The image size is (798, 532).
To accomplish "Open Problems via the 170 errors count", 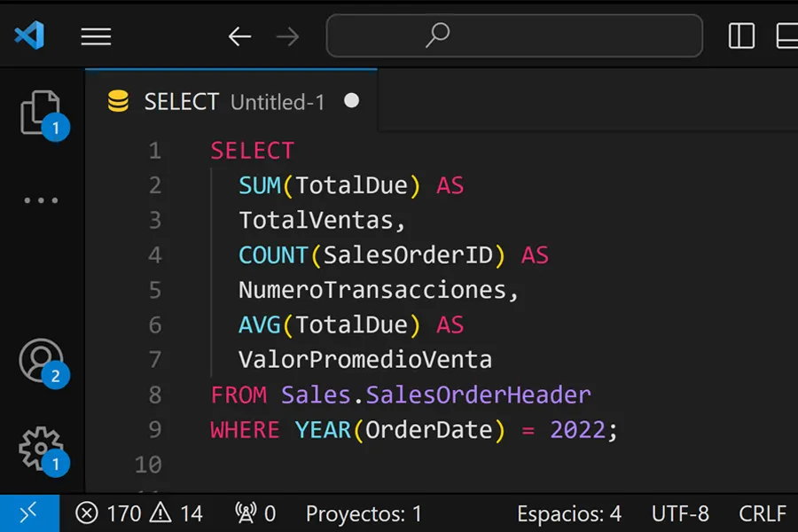I will coord(108,512).
